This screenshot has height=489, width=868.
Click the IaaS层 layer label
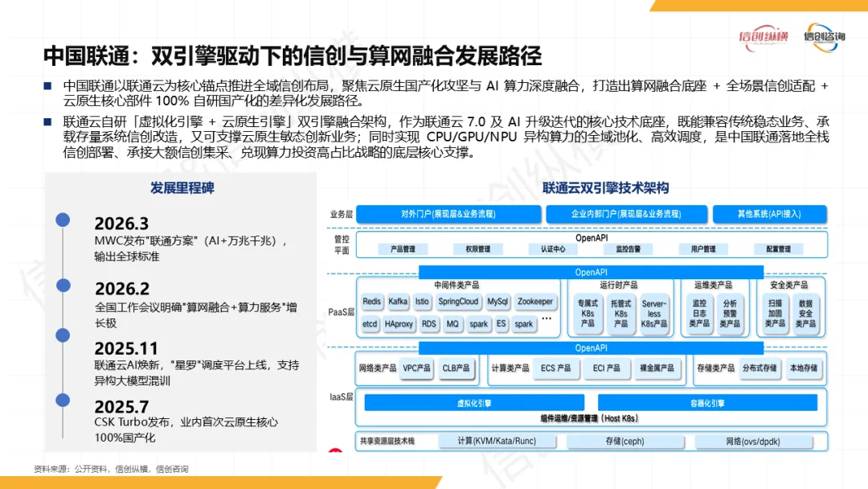(x=341, y=397)
